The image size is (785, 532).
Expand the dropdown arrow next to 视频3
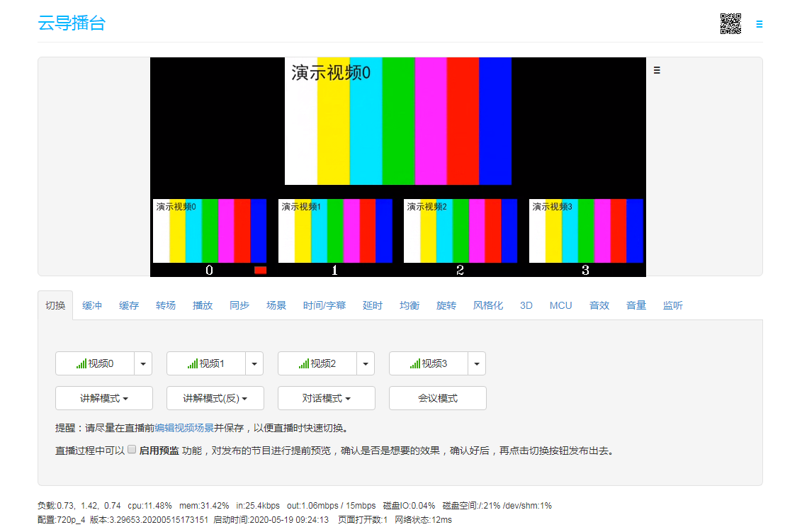477,363
